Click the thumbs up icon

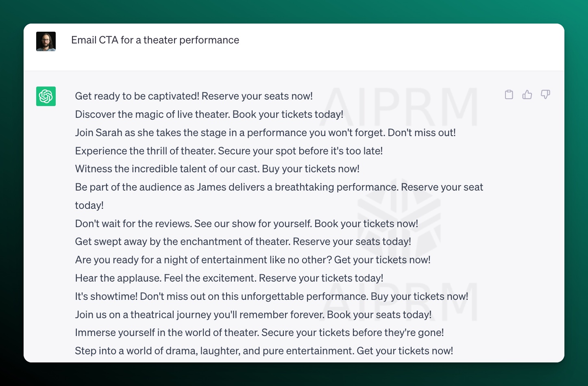point(527,95)
